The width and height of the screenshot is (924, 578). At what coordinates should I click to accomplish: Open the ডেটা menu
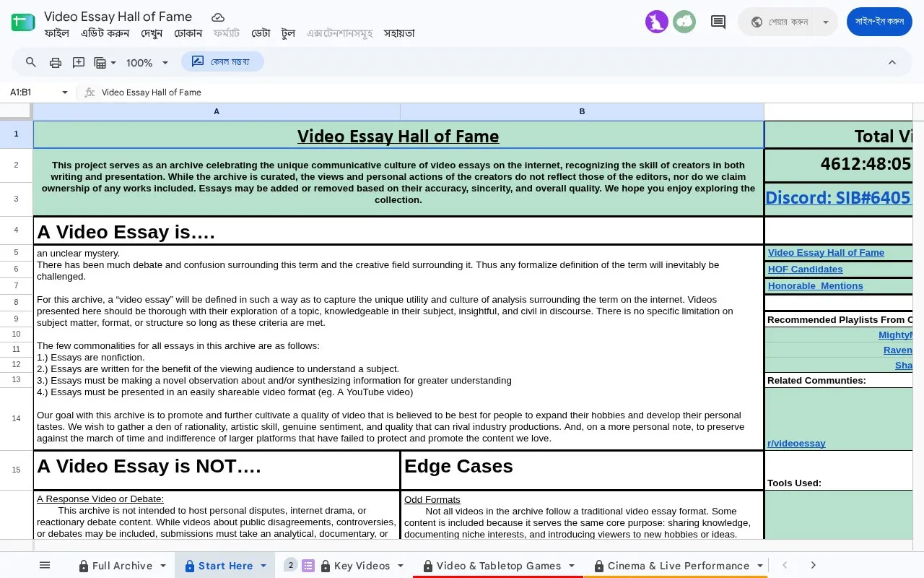coord(261,33)
